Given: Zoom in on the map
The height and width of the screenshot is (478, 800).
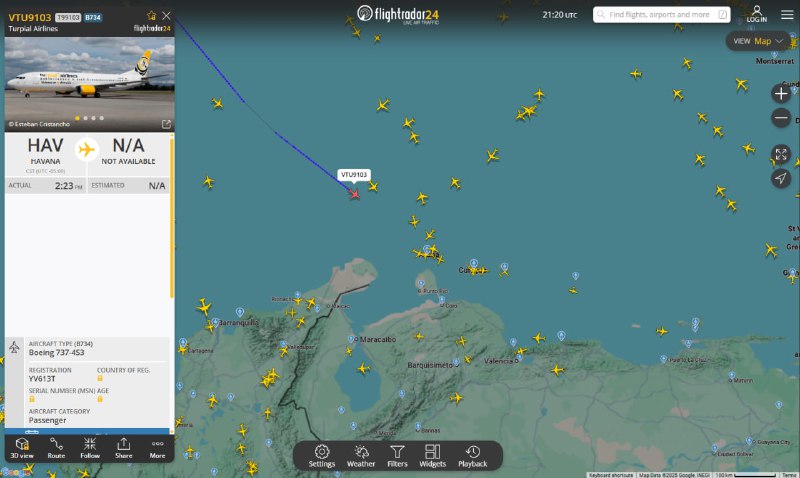Looking at the screenshot, I should 781,94.
